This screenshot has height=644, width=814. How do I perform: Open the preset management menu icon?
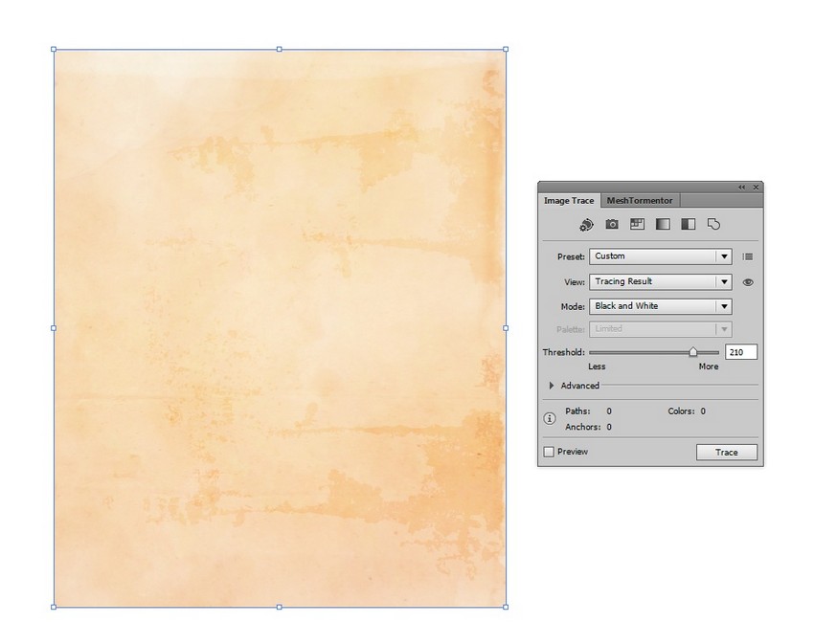coord(748,256)
